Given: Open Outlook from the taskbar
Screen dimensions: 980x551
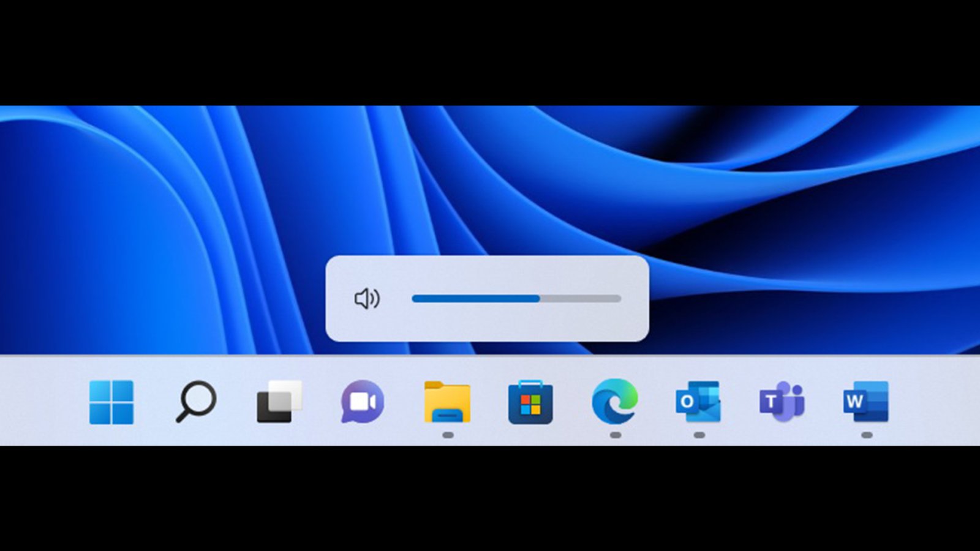Looking at the screenshot, I should tap(698, 402).
